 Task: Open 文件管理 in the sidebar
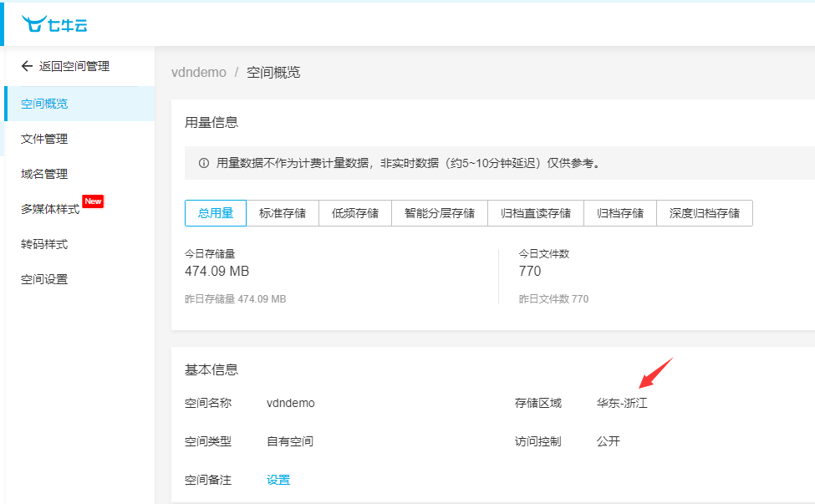coord(45,139)
